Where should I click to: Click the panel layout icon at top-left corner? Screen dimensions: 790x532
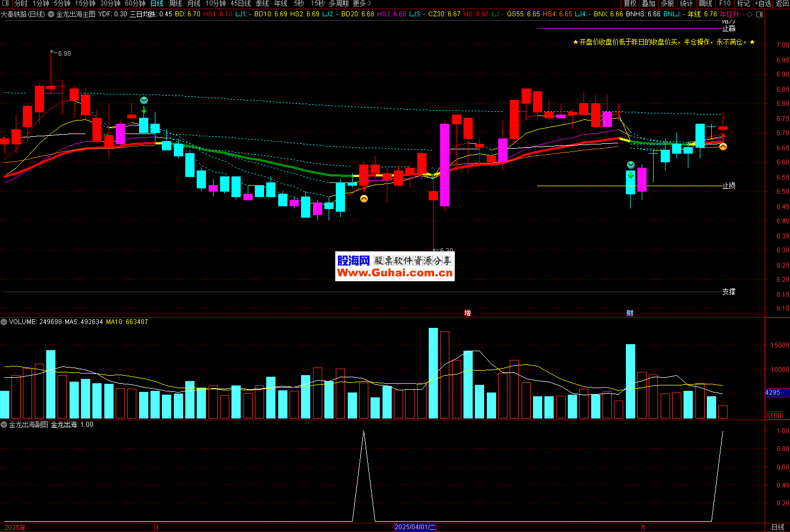tap(5, 4)
